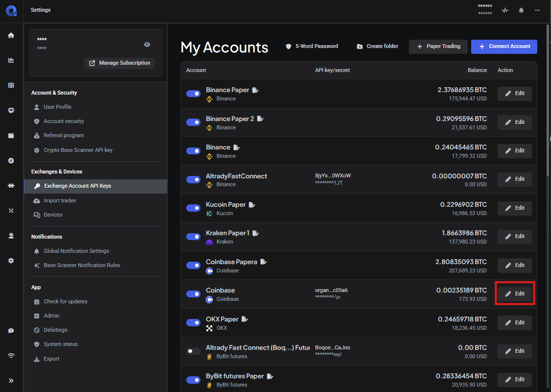Open the settings gear icon in the sidebar
551x392 pixels.
tap(11, 261)
